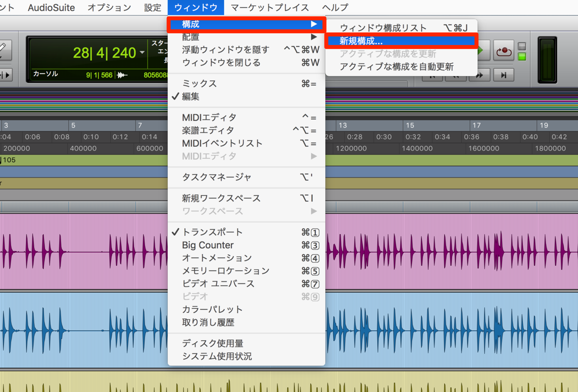Click the output level meter
This screenshot has height=392, width=578.
[547, 60]
